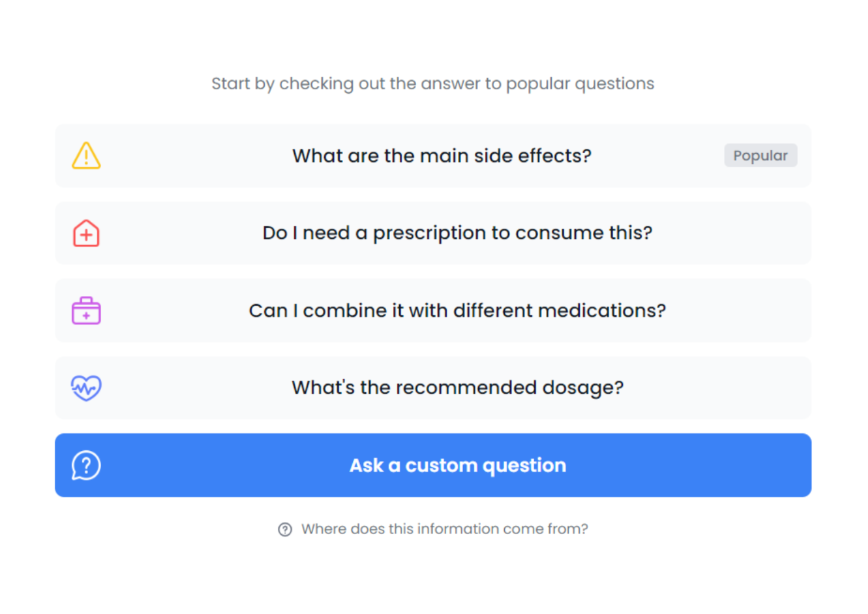The image size is (868, 614).
Task: Open 'What's the recommended dosage?' answer
Action: pos(457,388)
